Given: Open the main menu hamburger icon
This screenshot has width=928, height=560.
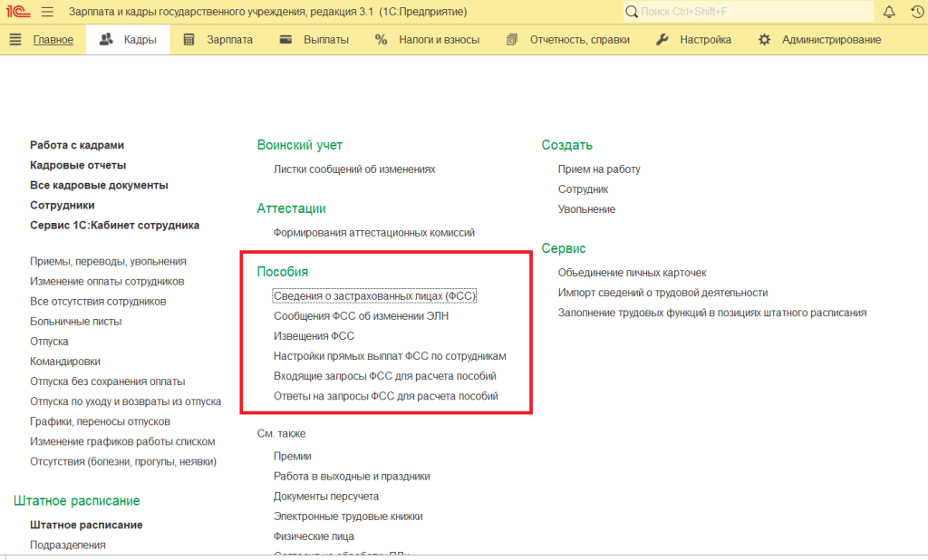Looking at the screenshot, I should coord(47,12).
